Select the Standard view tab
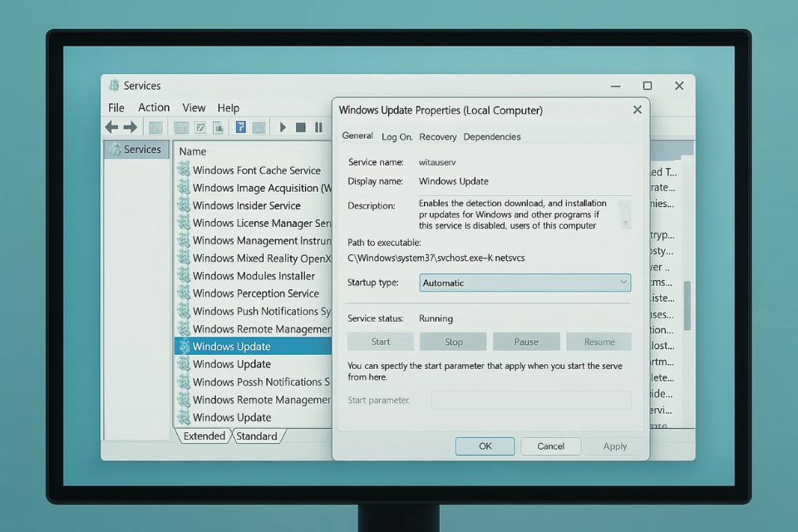798x532 pixels. pyautogui.click(x=257, y=436)
